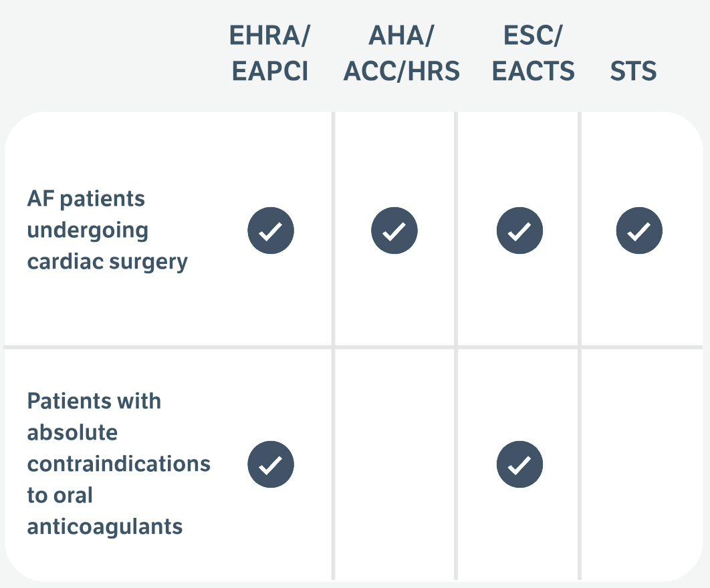Screen dimensions: 710x588
Task: Click the EHRA/EAPCI checkmark for cardiac surgery row
Action: [x=271, y=231]
